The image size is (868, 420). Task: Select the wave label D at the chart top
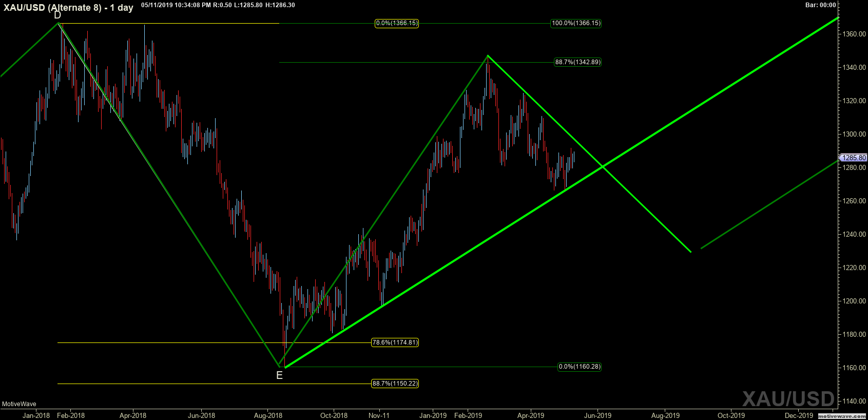[x=57, y=15]
